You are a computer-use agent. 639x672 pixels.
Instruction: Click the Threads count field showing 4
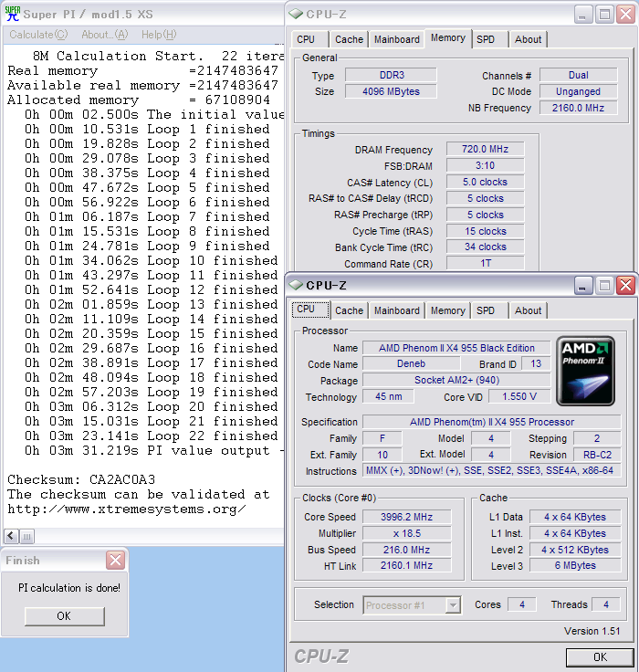(606, 604)
